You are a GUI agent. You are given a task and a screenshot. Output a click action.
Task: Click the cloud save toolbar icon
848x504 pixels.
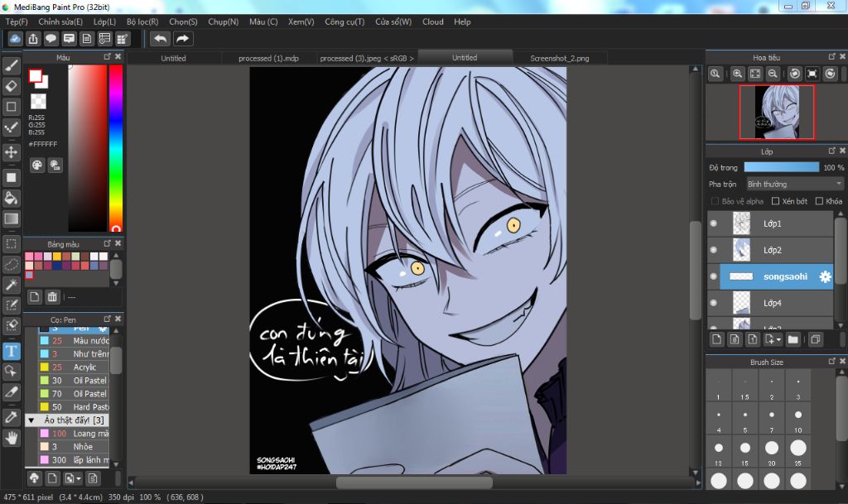(15, 38)
